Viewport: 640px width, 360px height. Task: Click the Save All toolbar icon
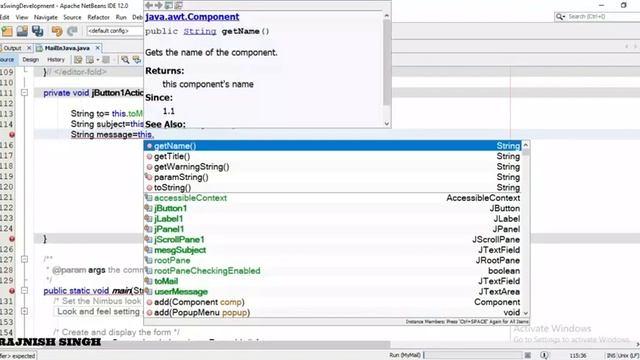(x=38, y=31)
